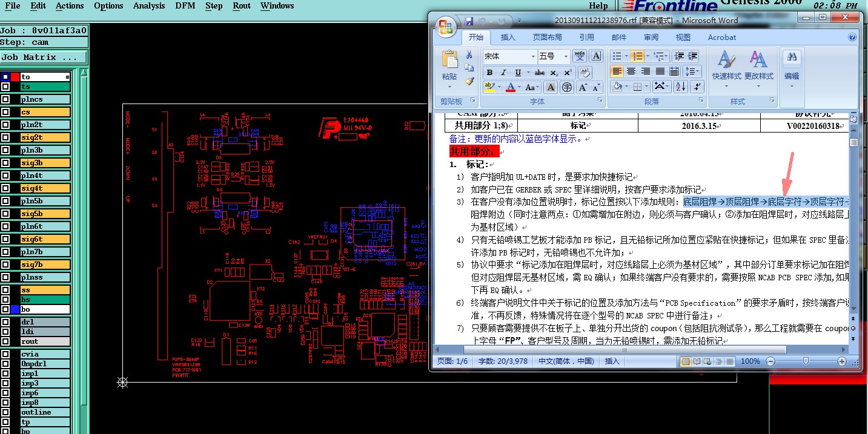Viewport: 868px width, 434px height.
Task: Align text right in paragraph group
Action: tap(646, 71)
